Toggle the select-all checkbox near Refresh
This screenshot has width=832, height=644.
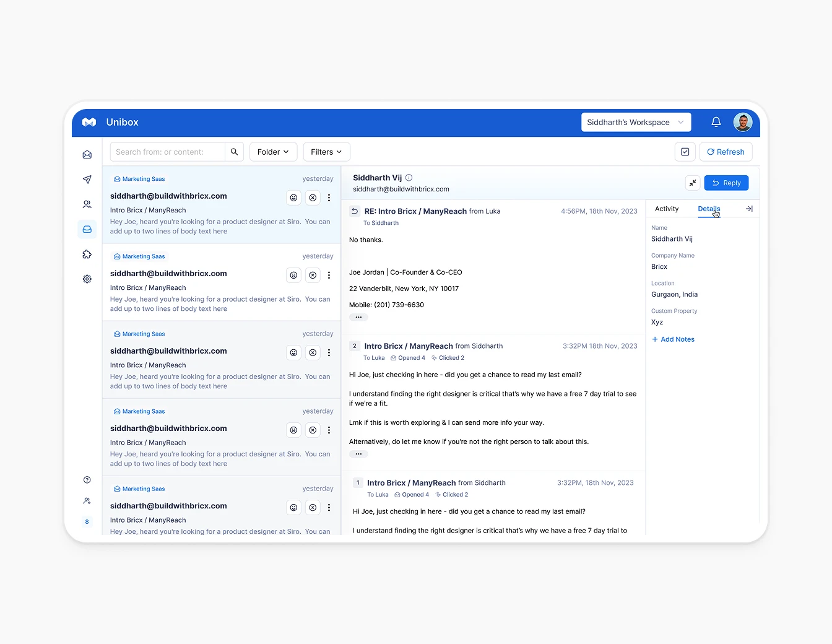(x=685, y=152)
